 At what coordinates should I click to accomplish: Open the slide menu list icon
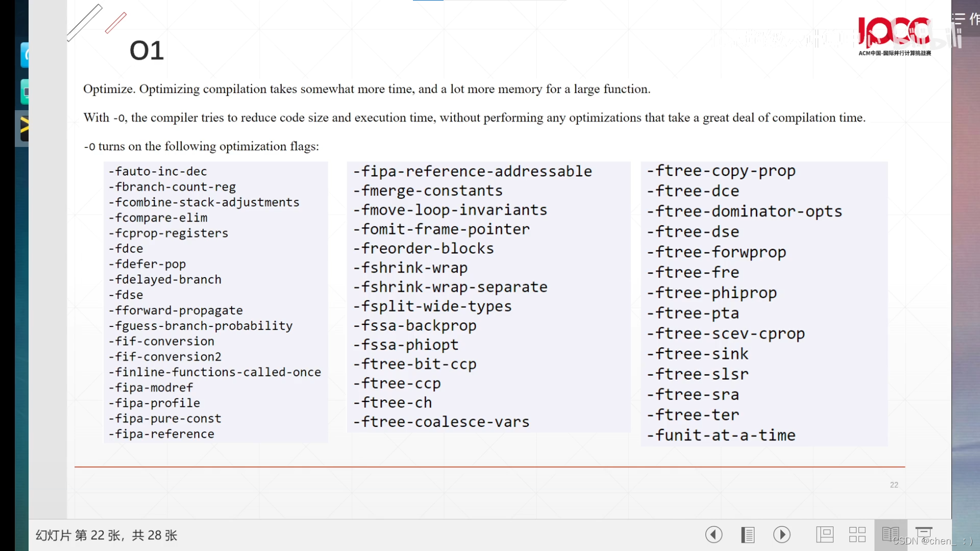[x=748, y=535]
